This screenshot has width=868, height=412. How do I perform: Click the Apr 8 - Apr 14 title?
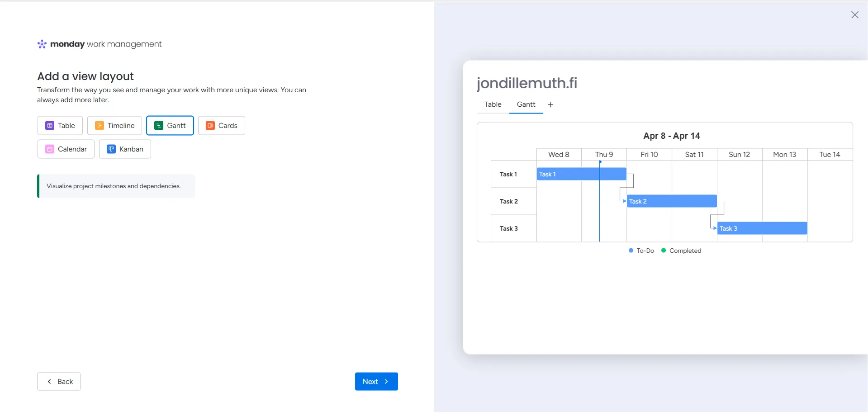[672, 136]
